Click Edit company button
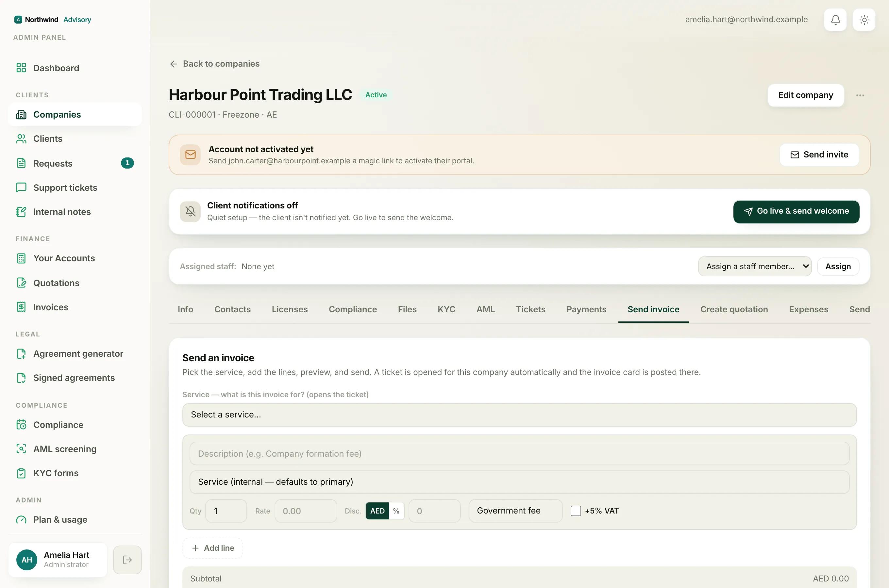Image resolution: width=889 pixels, height=588 pixels. (805, 95)
